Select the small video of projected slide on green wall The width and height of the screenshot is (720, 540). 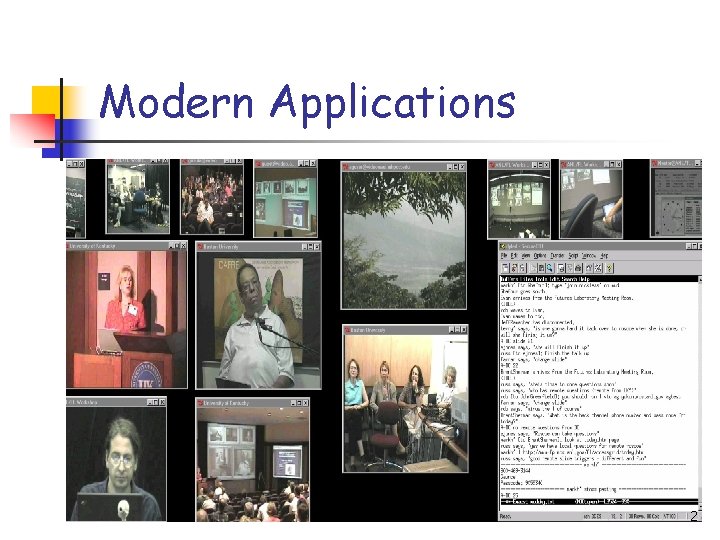point(285,202)
